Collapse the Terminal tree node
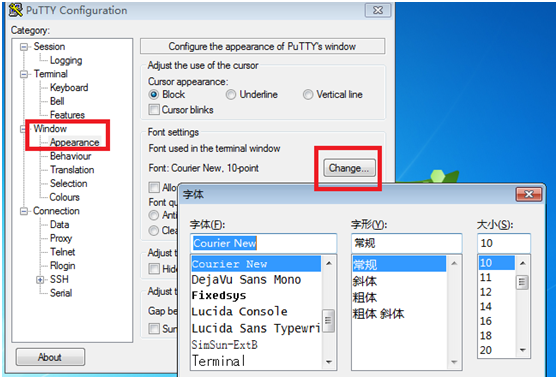 coord(23,74)
